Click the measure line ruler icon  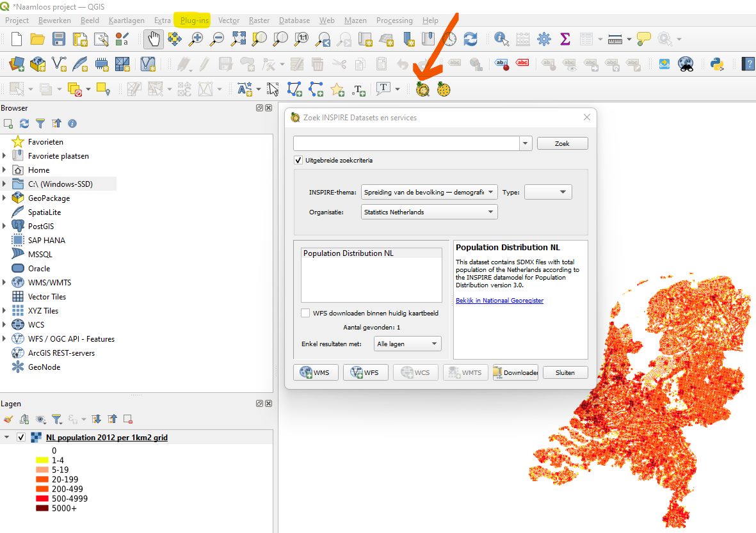pos(615,39)
